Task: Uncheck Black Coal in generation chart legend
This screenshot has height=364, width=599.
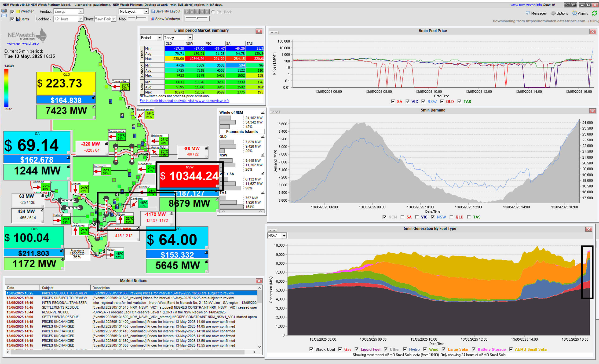Action: pyautogui.click(x=311, y=349)
